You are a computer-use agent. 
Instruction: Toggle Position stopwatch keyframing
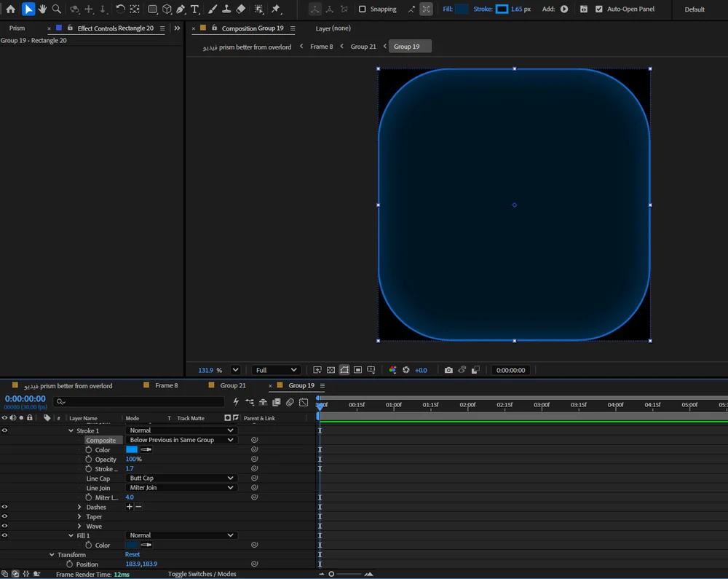[x=70, y=564]
